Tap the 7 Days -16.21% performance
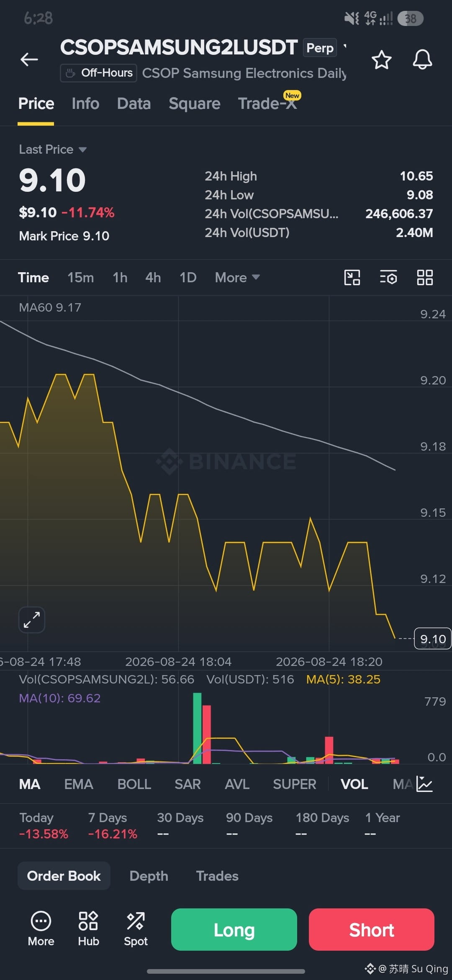452x980 pixels. [113, 825]
